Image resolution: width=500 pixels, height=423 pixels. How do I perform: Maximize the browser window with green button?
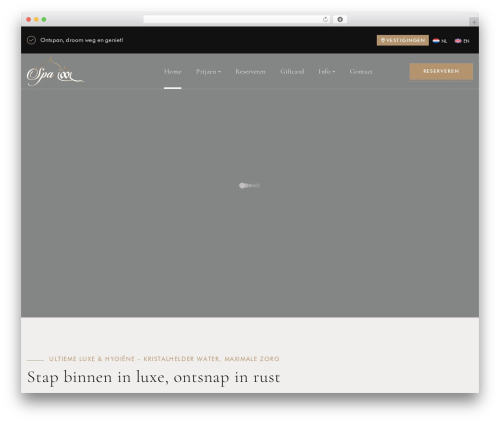pyautogui.click(x=44, y=20)
